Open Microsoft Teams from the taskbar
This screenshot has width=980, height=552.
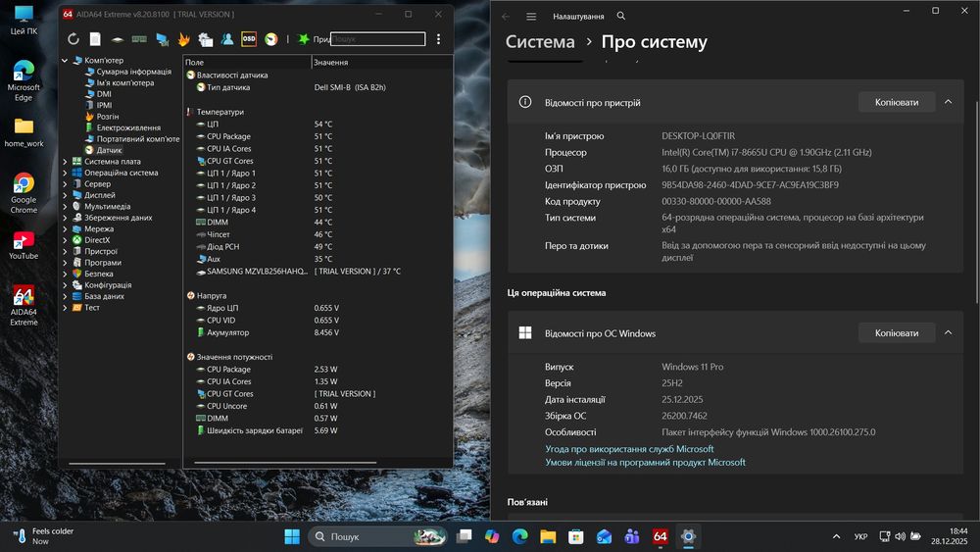[x=632, y=536]
